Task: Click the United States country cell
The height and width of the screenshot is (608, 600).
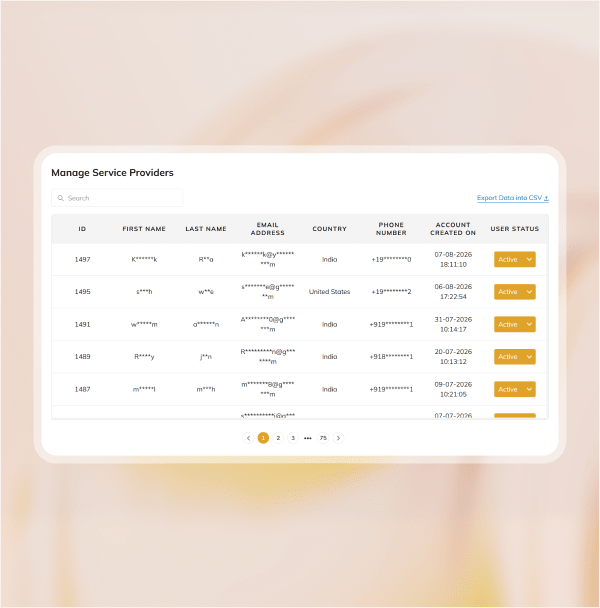Action: pyautogui.click(x=329, y=292)
